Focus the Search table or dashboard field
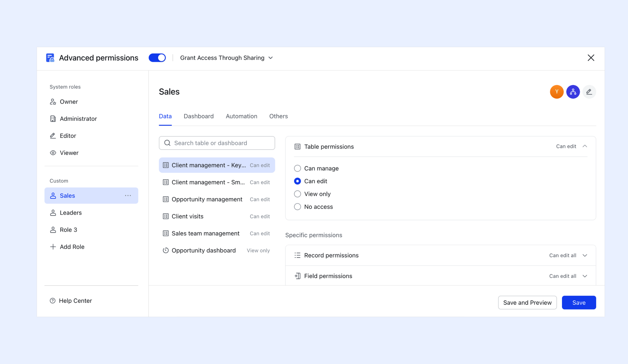Image resolution: width=628 pixels, height=364 pixels. [217, 143]
